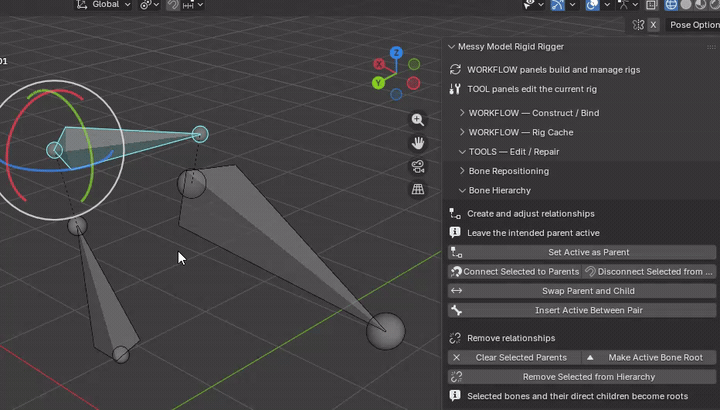Switch perspective/orthographic grid icon

pyautogui.click(x=418, y=189)
